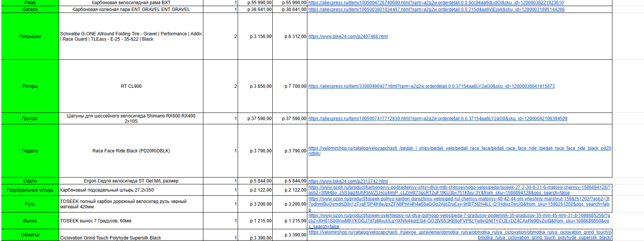
Task: Open the aliexpress link for the BXT frame
Action: [x=436, y=3]
